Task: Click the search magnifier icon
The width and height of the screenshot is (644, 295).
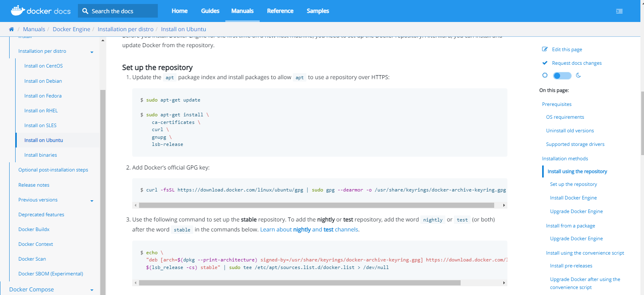Action: [85, 11]
